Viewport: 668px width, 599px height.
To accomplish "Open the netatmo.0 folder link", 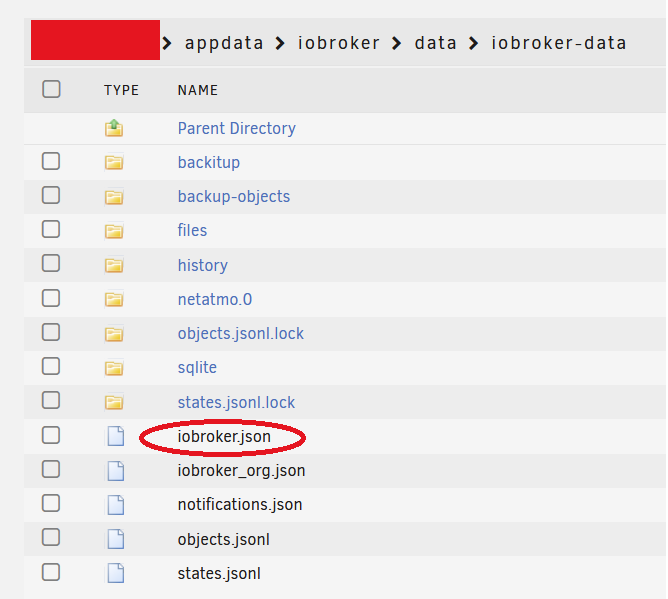I will 215,299.
